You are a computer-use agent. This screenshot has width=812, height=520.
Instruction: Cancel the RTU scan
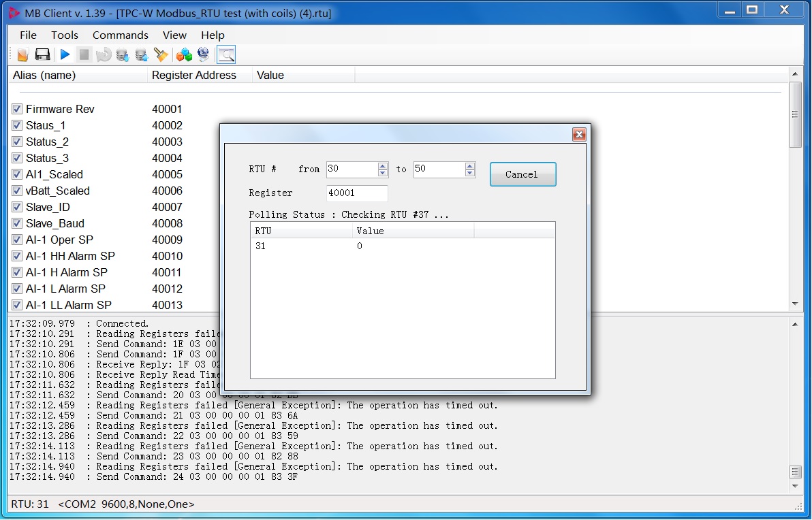[522, 174]
